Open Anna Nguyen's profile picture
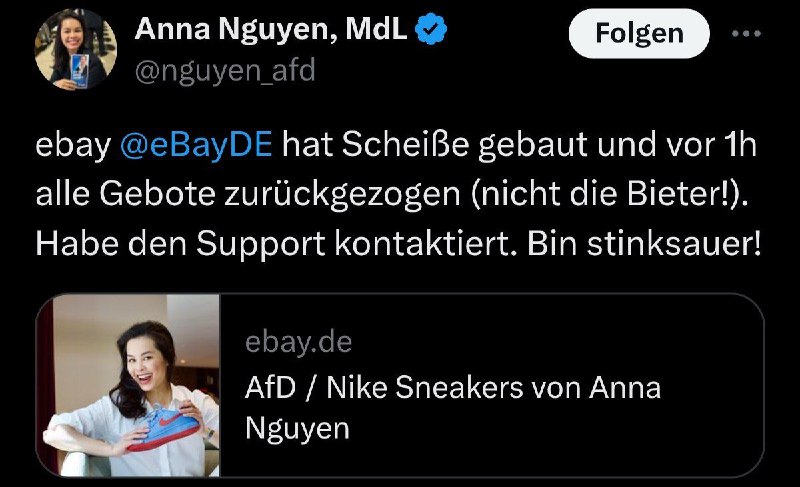The width and height of the screenshot is (800, 487). (76, 49)
